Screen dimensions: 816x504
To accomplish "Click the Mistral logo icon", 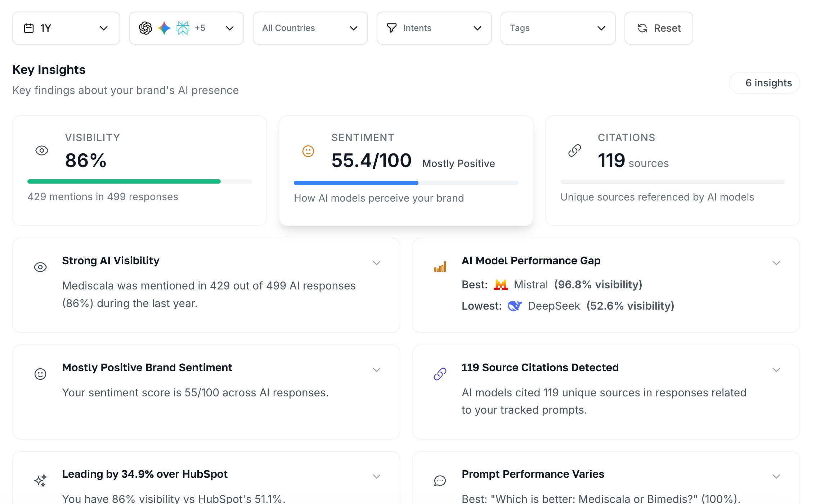I will pyautogui.click(x=501, y=285).
